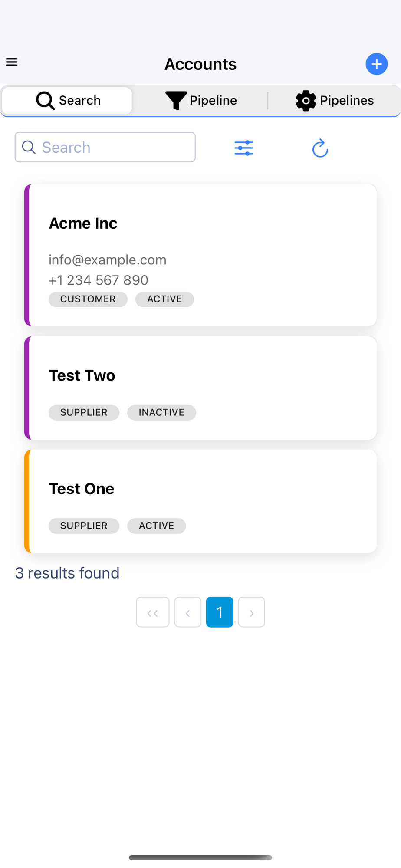
Task: Go to the next results page
Action: [252, 612]
